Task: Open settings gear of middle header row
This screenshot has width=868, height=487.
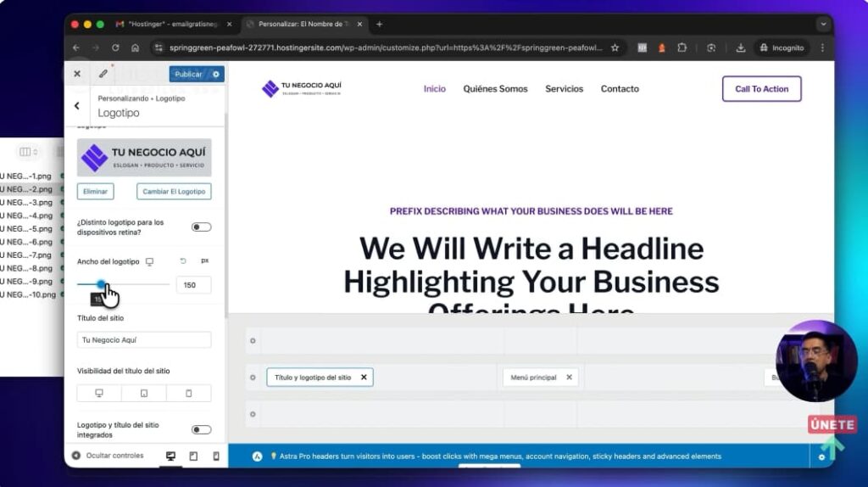Action: click(253, 378)
